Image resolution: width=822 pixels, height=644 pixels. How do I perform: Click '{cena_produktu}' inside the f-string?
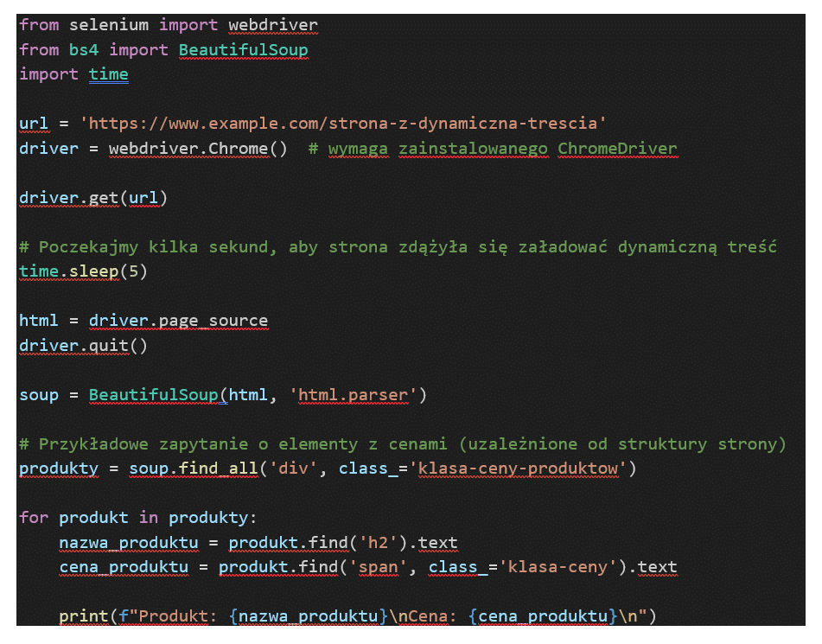pyautogui.click(x=543, y=615)
